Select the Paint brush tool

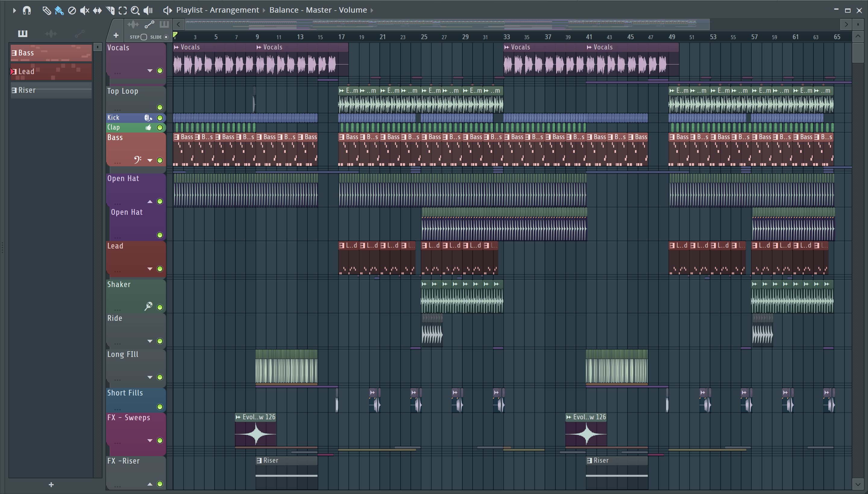click(59, 11)
